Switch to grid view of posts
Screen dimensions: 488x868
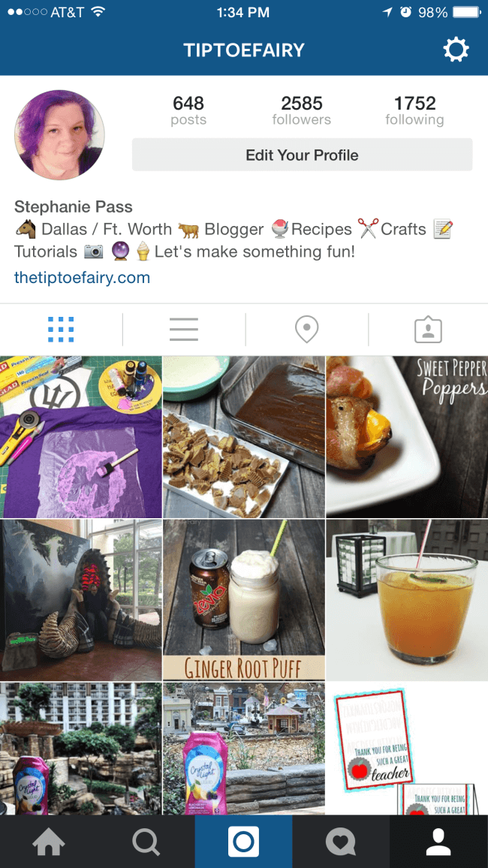click(61, 330)
